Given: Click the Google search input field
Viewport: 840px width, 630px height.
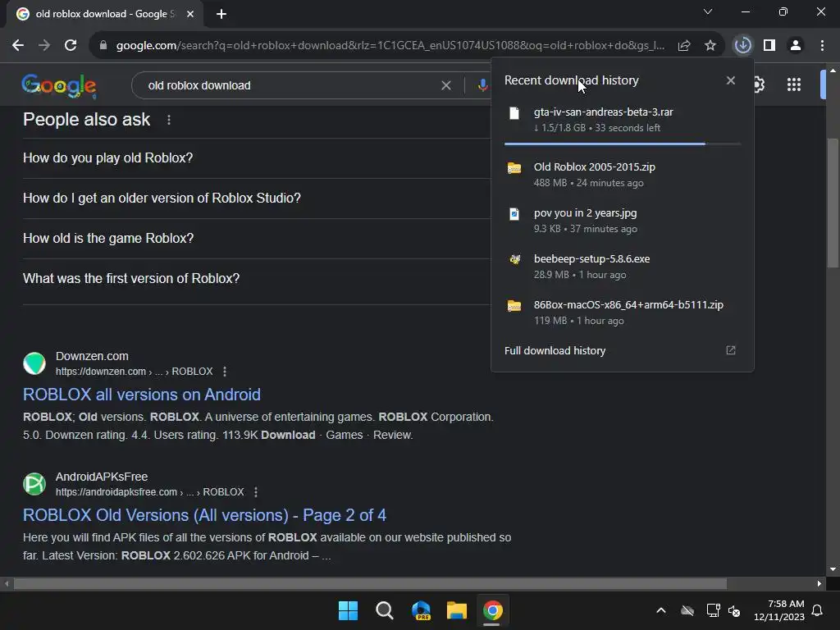Looking at the screenshot, I should click(x=290, y=85).
